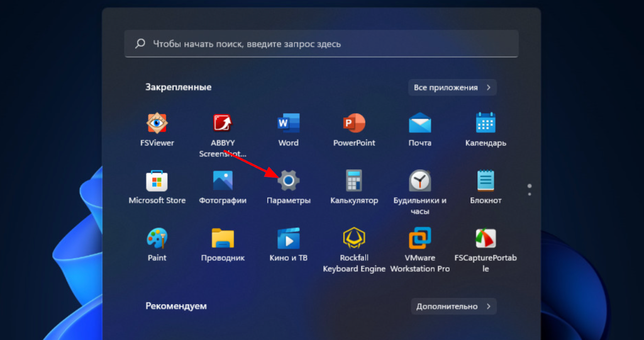Open VMware Workstation Pro icon
Viewport: 644px width, 340px height.
coord(419,238)
